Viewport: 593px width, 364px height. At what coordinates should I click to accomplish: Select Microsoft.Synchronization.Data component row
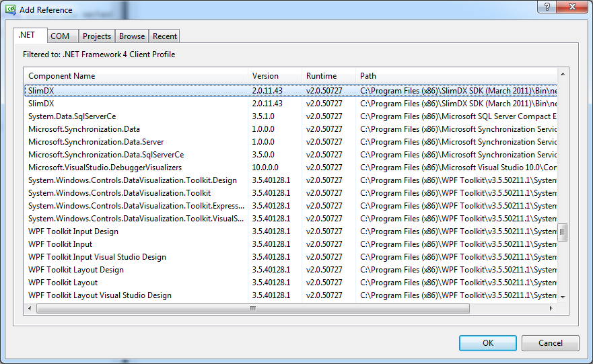291,129
